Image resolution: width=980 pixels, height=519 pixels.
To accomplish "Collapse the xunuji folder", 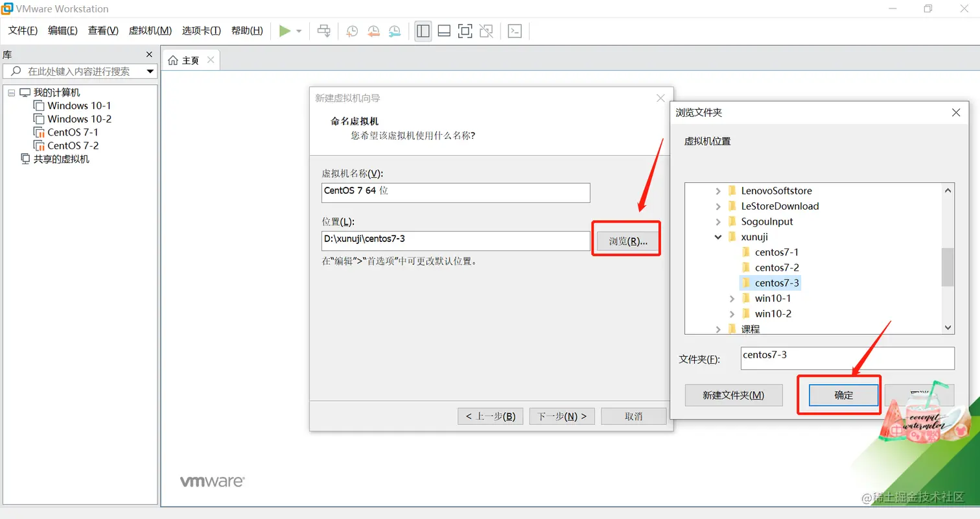I will (717, 237).
